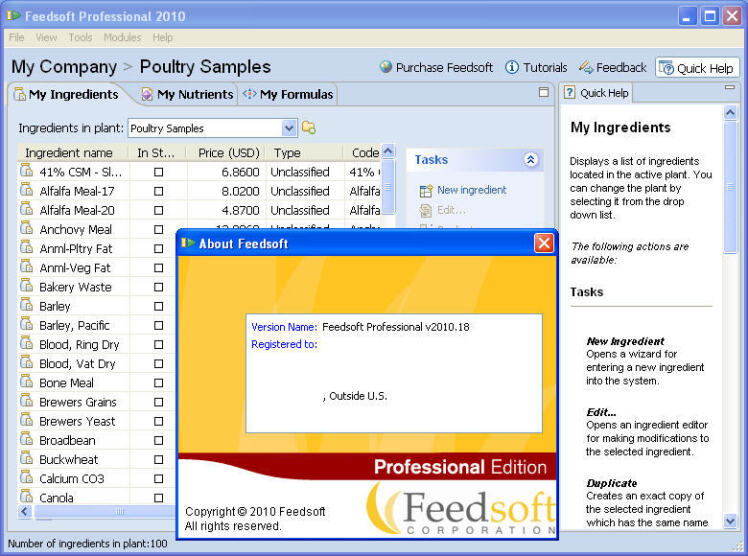Check In Stock box for Alfalfa Meal-17
748x556 pixels.
158,191
